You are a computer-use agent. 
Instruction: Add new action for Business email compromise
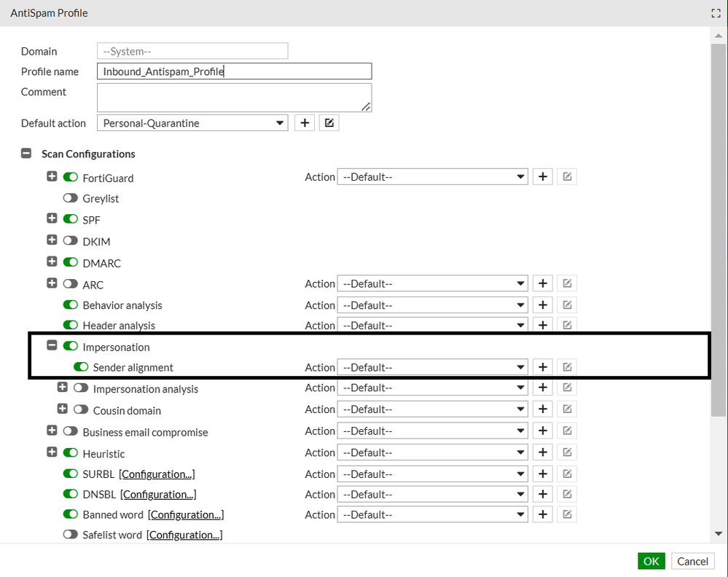[x=543, y=431]
